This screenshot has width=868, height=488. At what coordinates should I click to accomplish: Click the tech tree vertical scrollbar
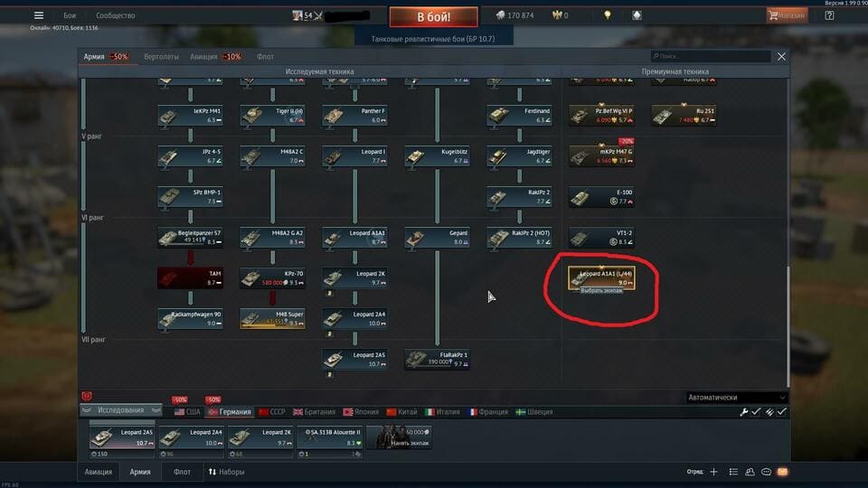pos(788,326)
